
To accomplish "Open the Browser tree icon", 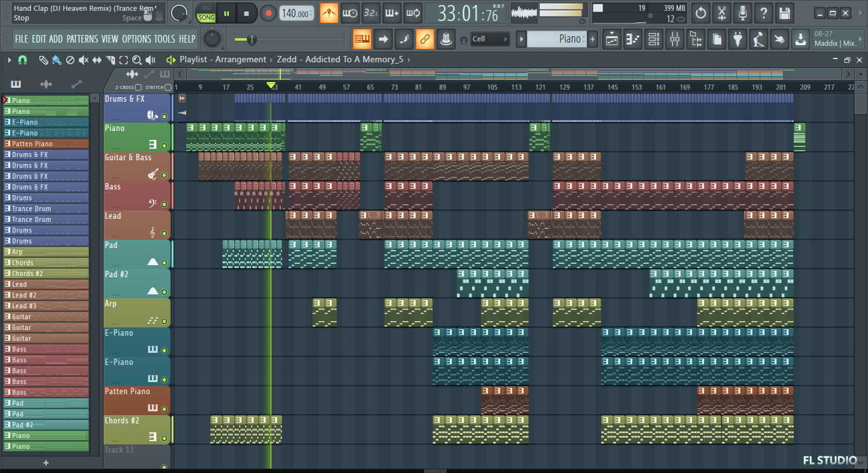I will pyautogui.click(x=696, y=39).
